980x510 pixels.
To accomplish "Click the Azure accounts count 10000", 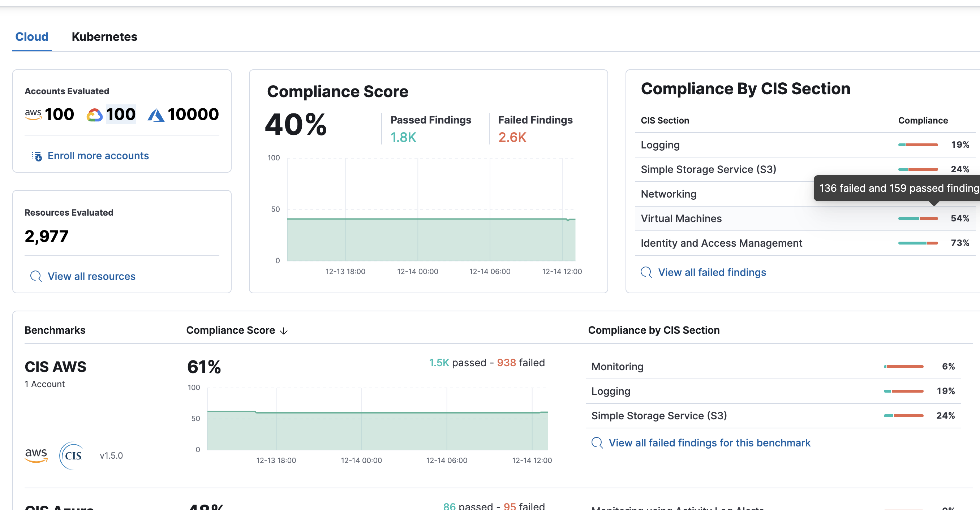I will pyautogui.click(x=193, y=114).
